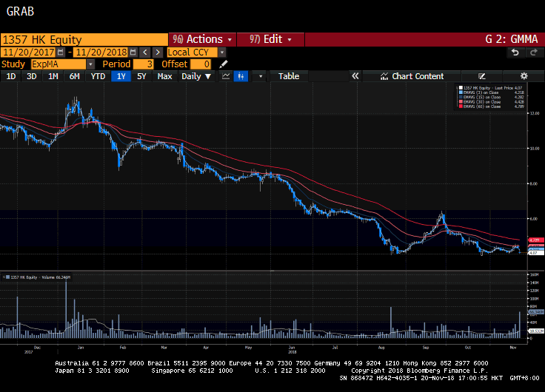The height and width of the screenshot is (392, 545).
Task: Click the Offset value field
Action: [x=200, y=64]
